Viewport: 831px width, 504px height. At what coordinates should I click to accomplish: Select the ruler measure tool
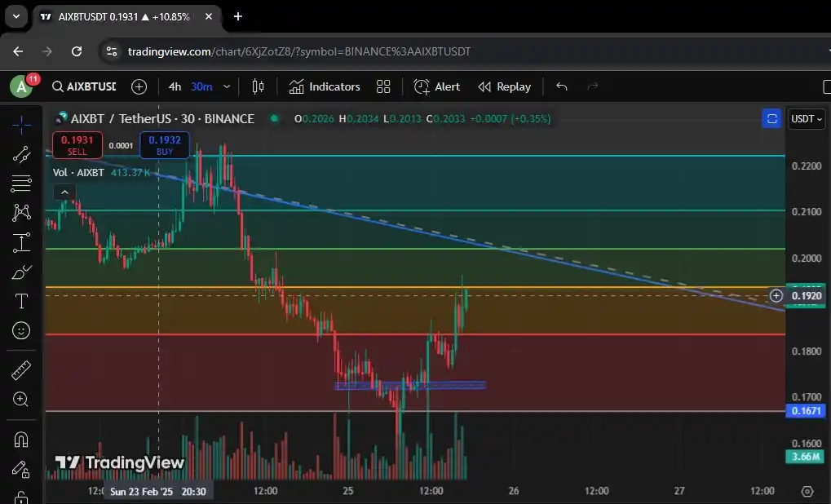tap(21, 370)
